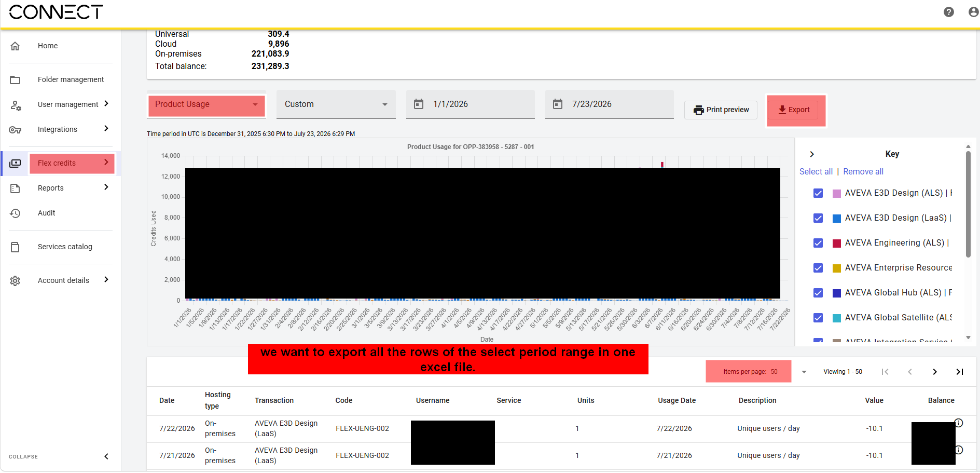Click the crimson AVEVA Engineering (ALS) swatch
The height and width of the screenshot is (473, 980).
(x=837, y=244)
